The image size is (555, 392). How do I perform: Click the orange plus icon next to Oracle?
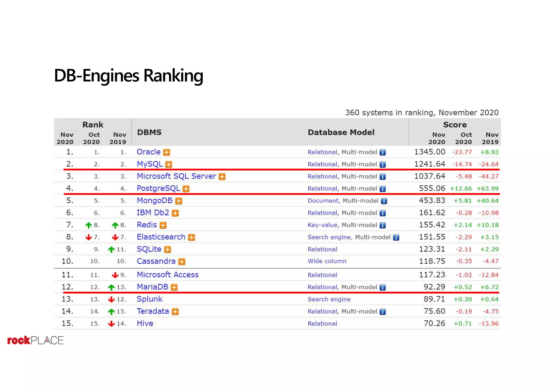click(x=166, y=152)
